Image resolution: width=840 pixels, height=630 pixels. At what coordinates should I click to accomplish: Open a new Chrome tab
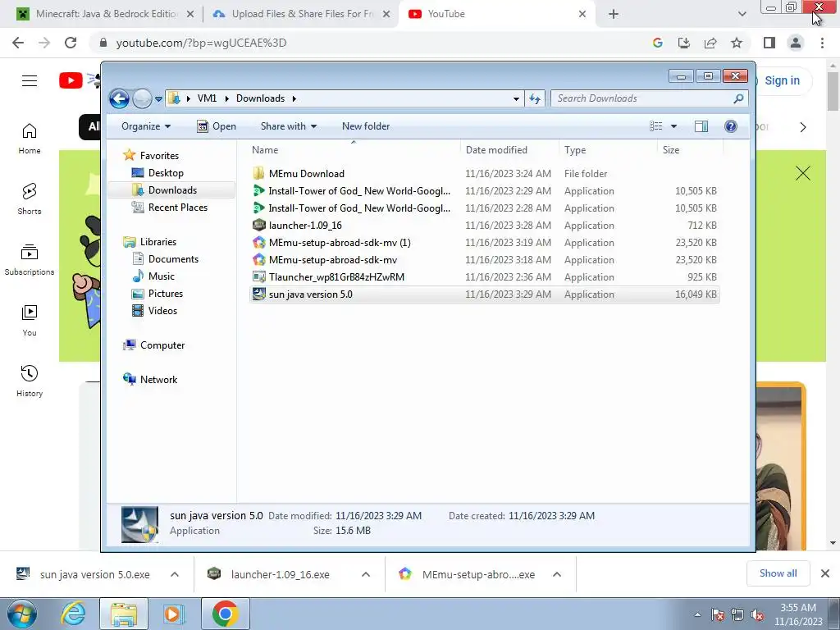[x=614, y=15]
